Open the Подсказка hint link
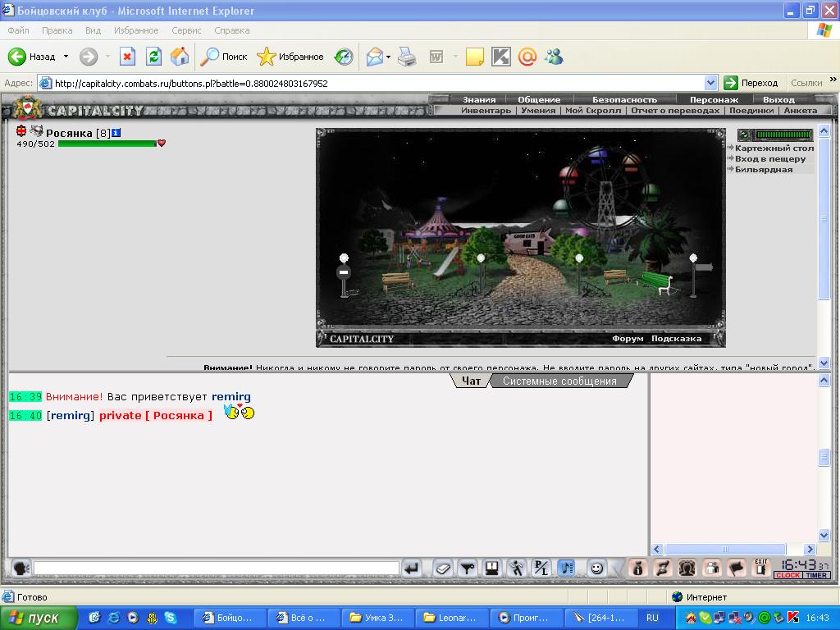The image size is (840, 630). pyautogui.click(x=676, y=339)
